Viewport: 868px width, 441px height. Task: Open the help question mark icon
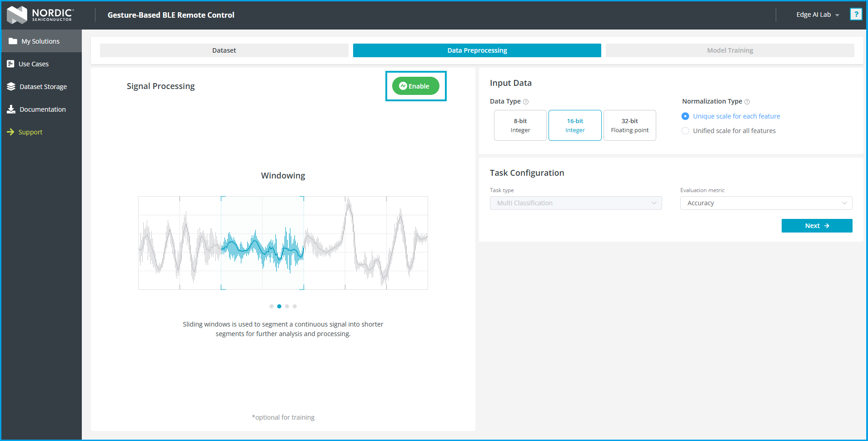856,15
